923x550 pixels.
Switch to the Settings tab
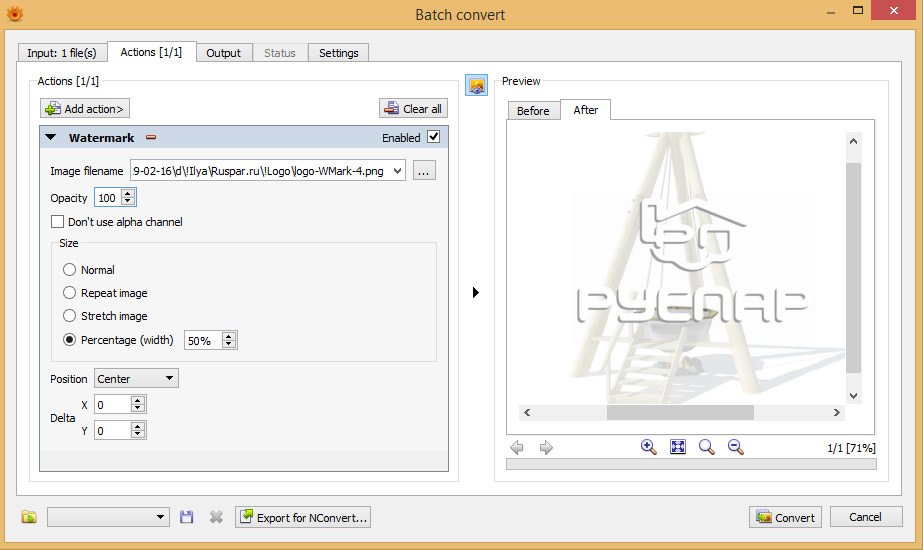(x=338, y=53)
